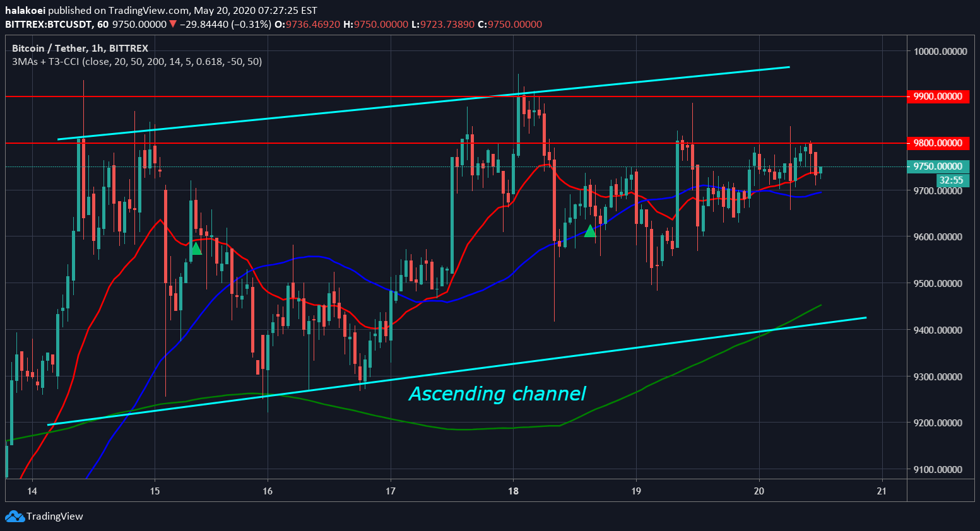This screenshot has width=980, height=531.
Task: Click the 32:55 candle countdown timer
Action: (951, 180)
